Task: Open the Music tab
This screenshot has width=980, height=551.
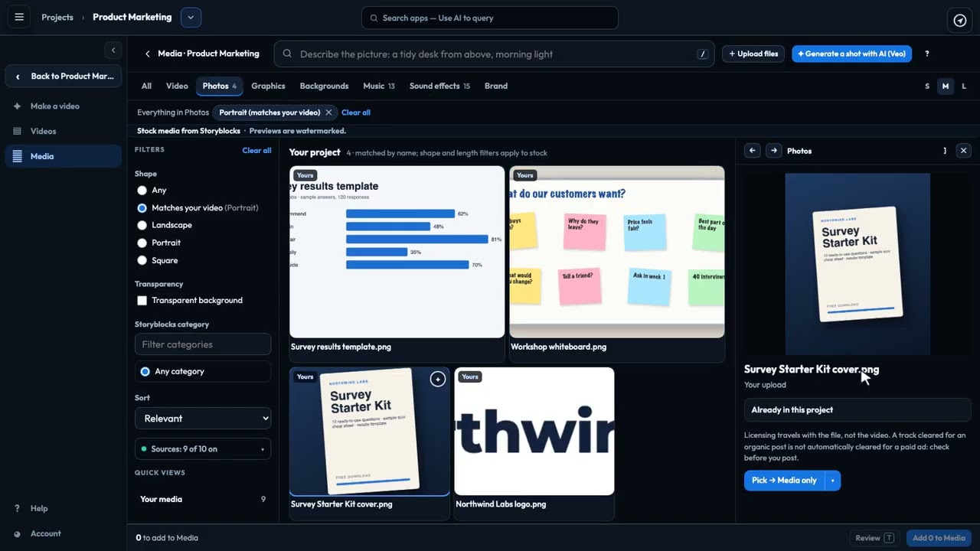Action: tap(379, 86)
